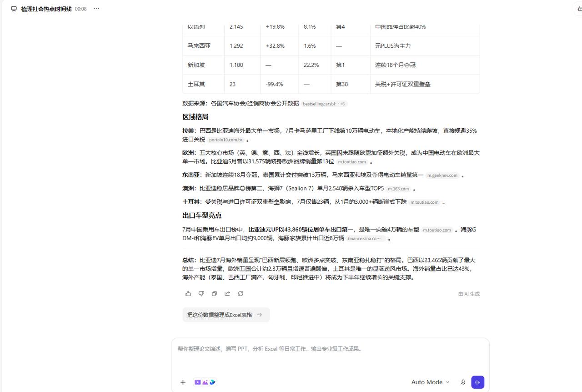The height and width of the screenshot is (392, 582).
Task: Click the thumbs-down dislike icon
Action: click(201, 294)
